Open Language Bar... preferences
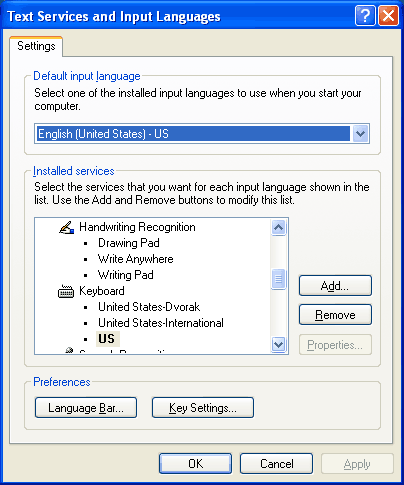The width and height of the screenshot is (404, 485). [86, 408]
